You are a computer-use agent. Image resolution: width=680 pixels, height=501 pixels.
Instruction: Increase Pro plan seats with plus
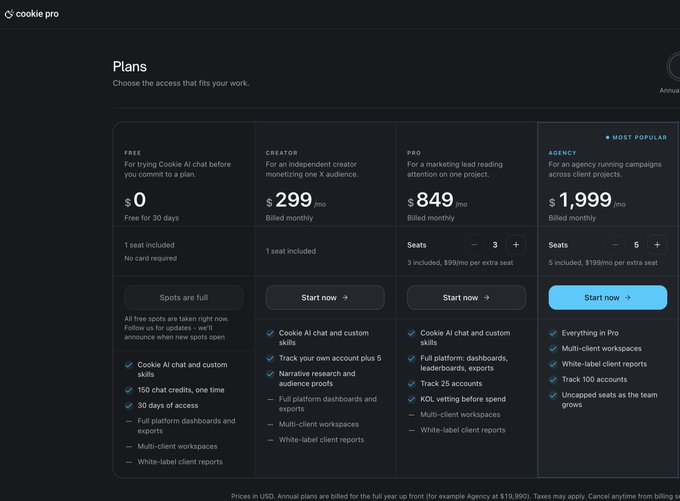click(x=516, y=245)
